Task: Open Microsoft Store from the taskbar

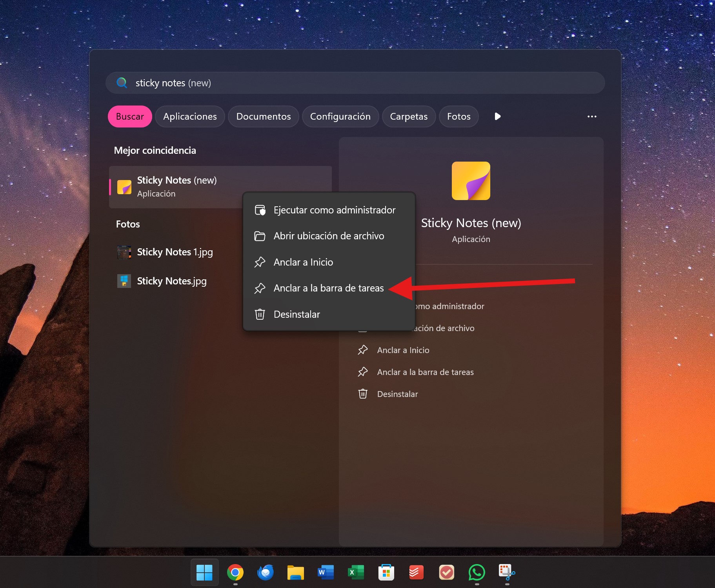Action: coord(386,572)
